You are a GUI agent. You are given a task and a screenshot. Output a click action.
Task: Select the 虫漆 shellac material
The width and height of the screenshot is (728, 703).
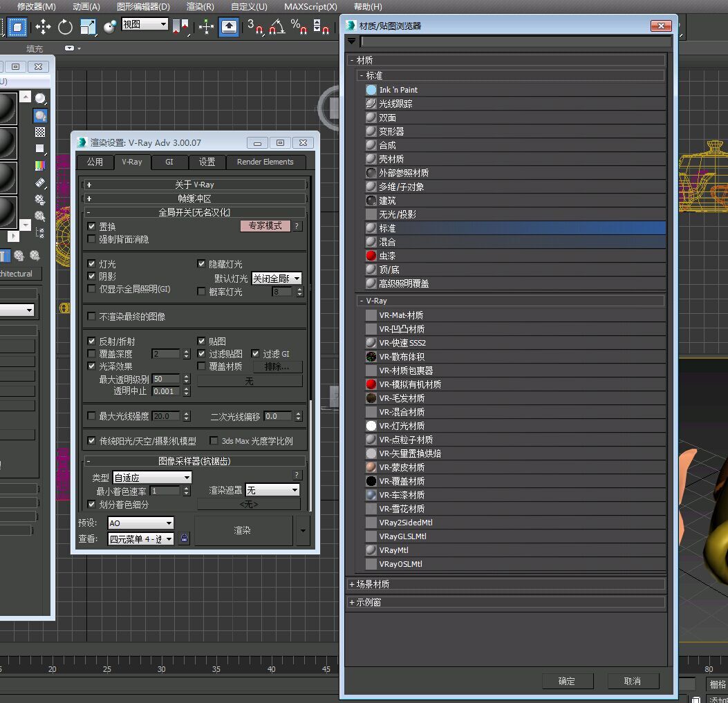[515, 256]
